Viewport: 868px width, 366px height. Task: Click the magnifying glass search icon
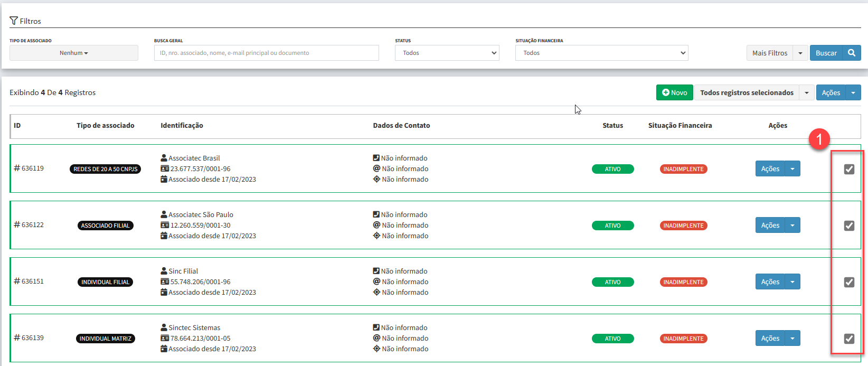[x=851, y=53]
